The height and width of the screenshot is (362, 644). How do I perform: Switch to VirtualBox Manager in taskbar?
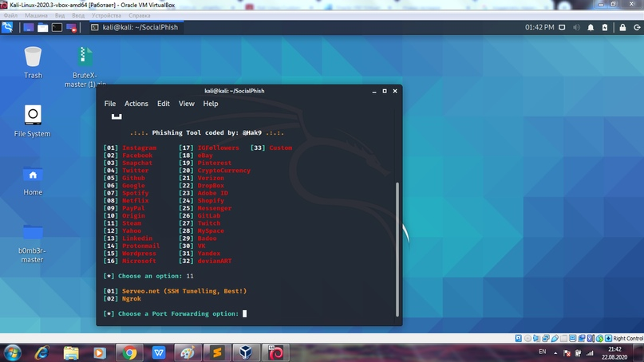click(x=246, y=352)
